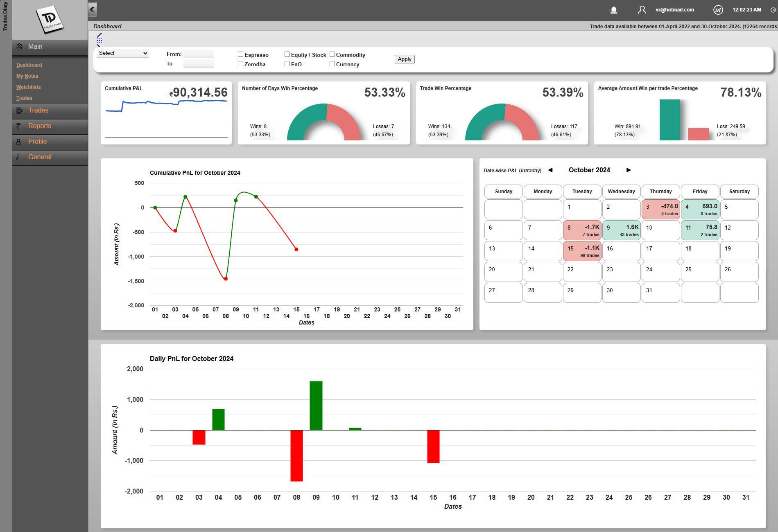Check the Currency checkbox
This screenshot has width=778, height=532.
332,63
